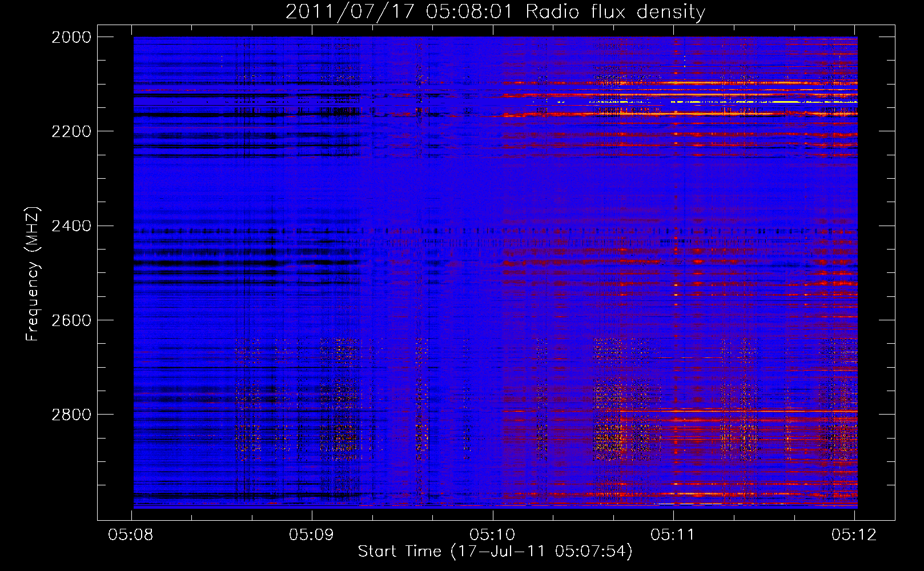924x571 pixels.
Task: Click the 05:12 time axis label
Action: click(x=854, y=535)
